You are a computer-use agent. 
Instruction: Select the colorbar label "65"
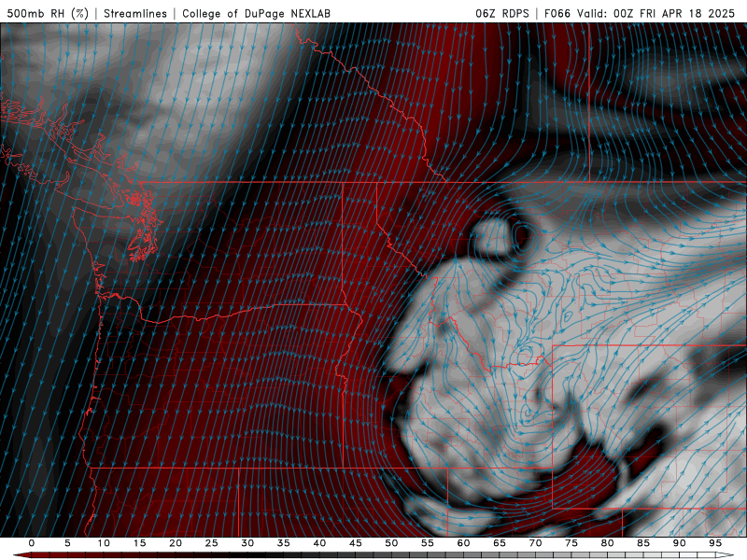coord(500,543)
